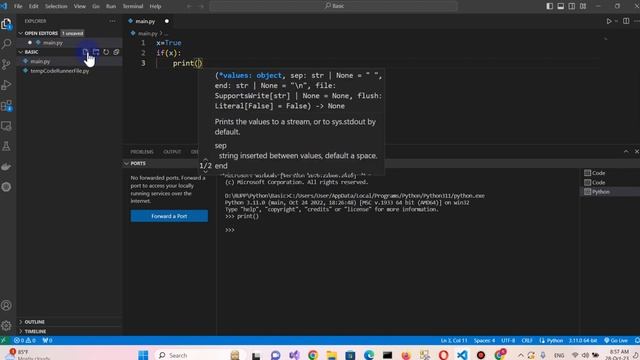The height and width of the screenshot is (360, 640).
Task: Open the Search view in activity bar
Action: [x=6, y=44]
